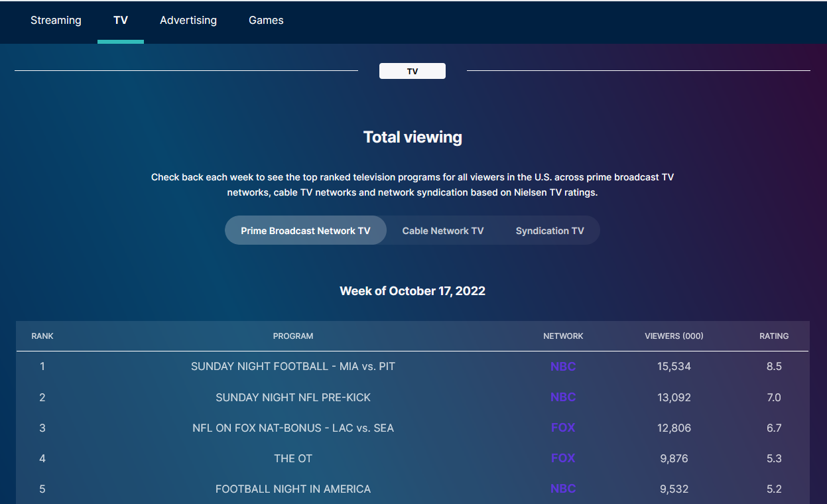This screenshot has height=504, width=827.
Task: Show Syndication TV ratings
Action: pos(550,231)
